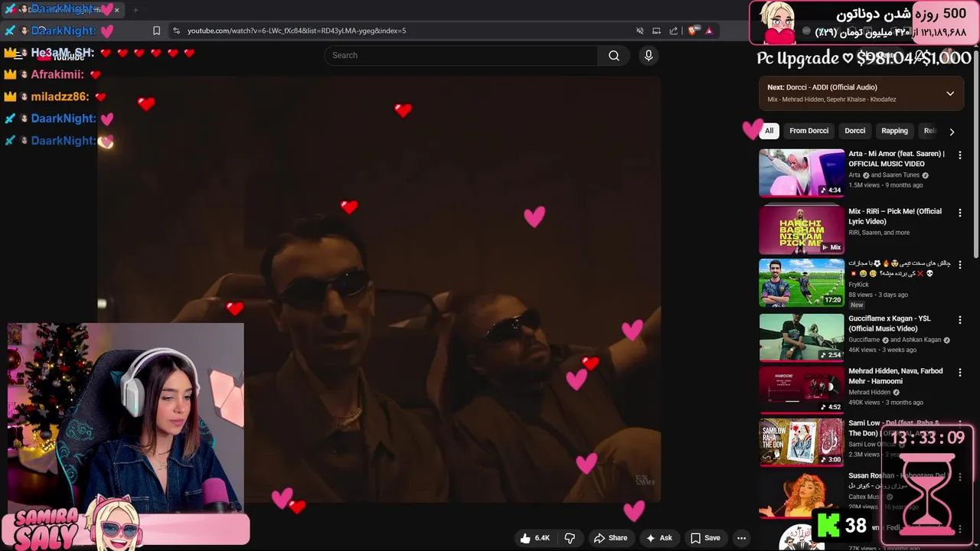This screenshot has height=551, width=980.
Task: Click the Ask button under the video
Action: (x=658, y=538)
